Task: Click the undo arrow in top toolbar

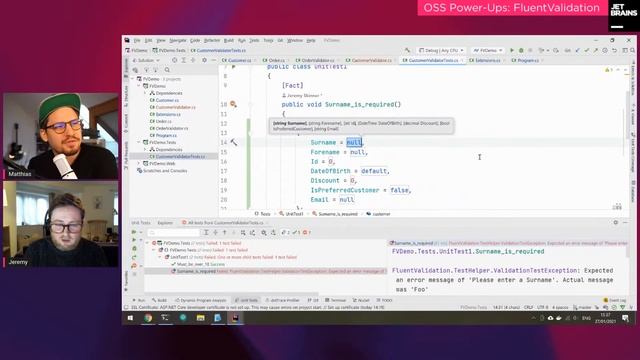Action: (x=614, y=50)
